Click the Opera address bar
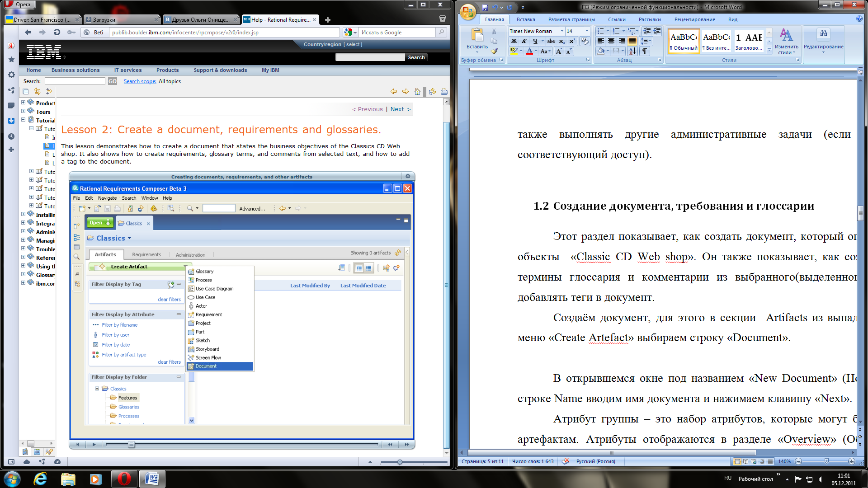The height and width of the screenshot is (488, 868). 224,32
